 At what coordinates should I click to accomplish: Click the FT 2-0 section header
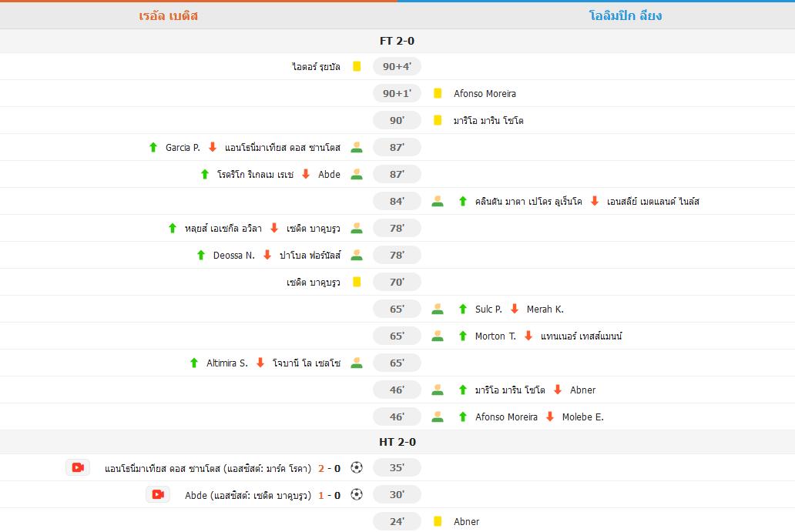(397, 41)
